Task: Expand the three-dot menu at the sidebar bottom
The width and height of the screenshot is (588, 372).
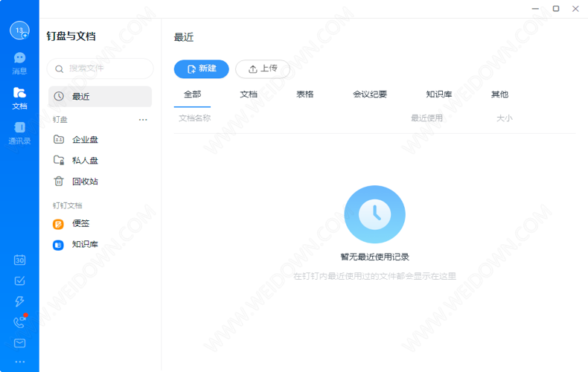Action: click(19, 362)
